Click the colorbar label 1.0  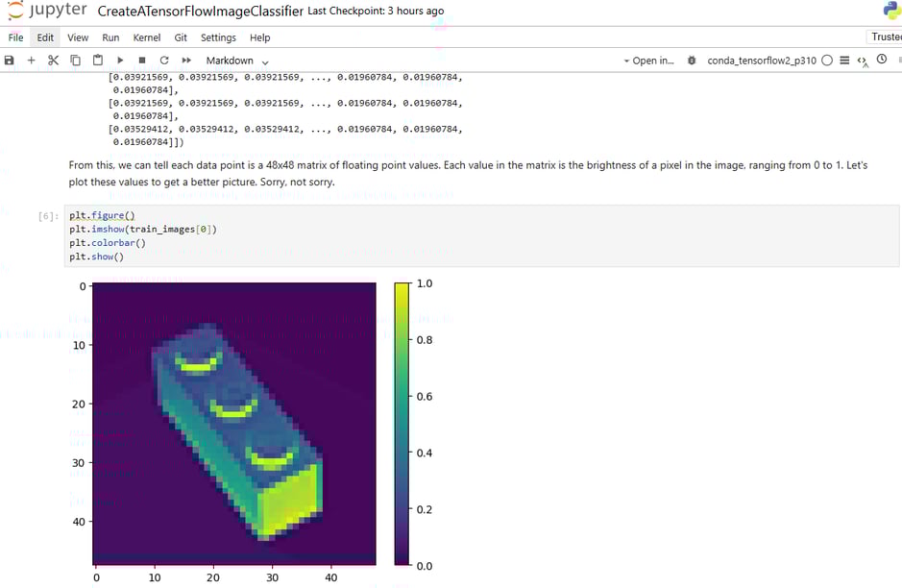click(425, 283)
